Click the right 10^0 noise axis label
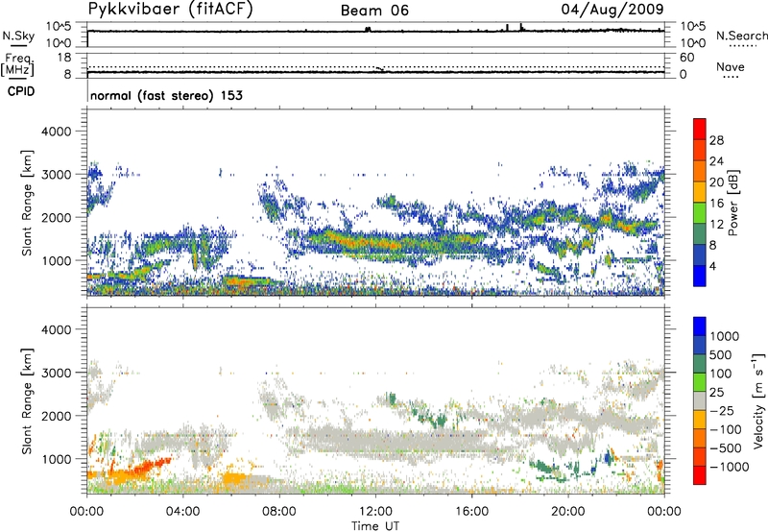 tap(692, 43)
